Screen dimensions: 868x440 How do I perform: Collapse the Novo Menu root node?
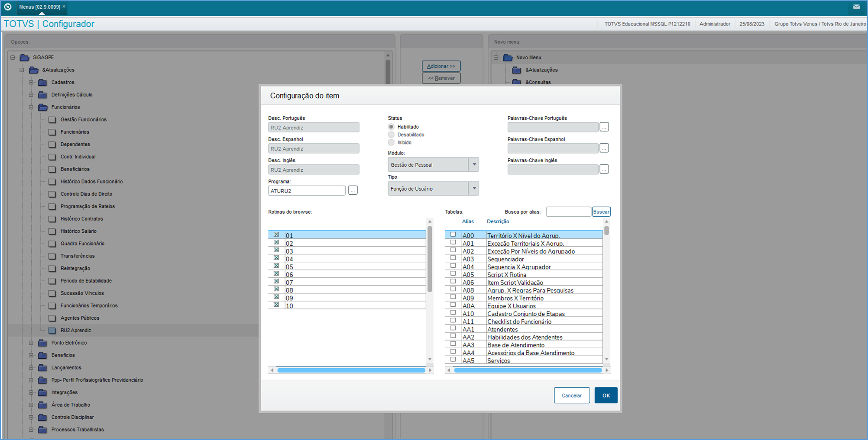point(496,58)
